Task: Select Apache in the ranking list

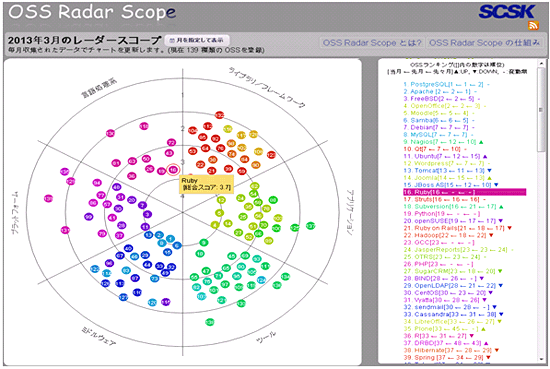Action: pyautogui.click(x=439, y=91)
